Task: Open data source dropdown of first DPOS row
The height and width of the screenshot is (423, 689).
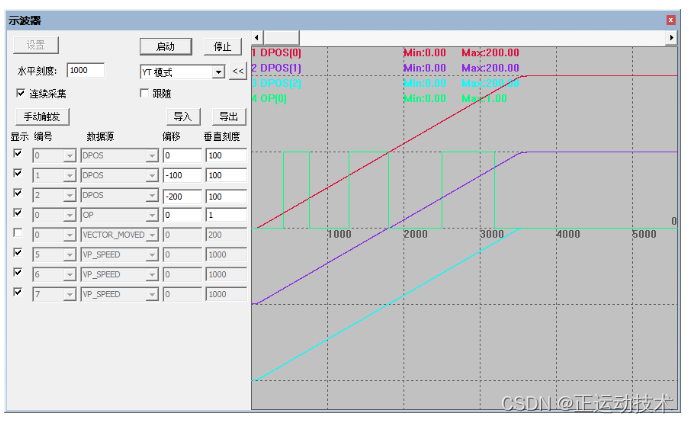Action: 152,155
